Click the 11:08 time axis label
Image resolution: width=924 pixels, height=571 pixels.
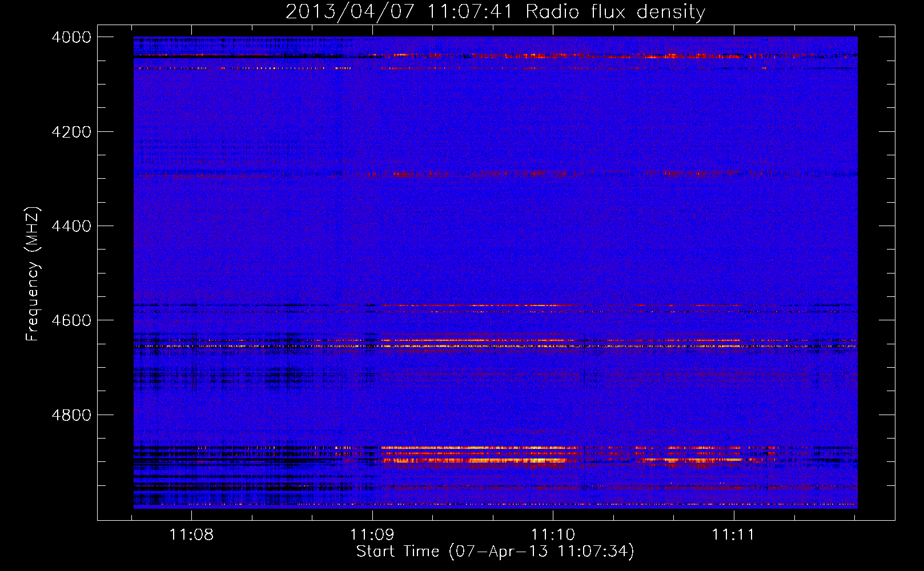[192, 535]
